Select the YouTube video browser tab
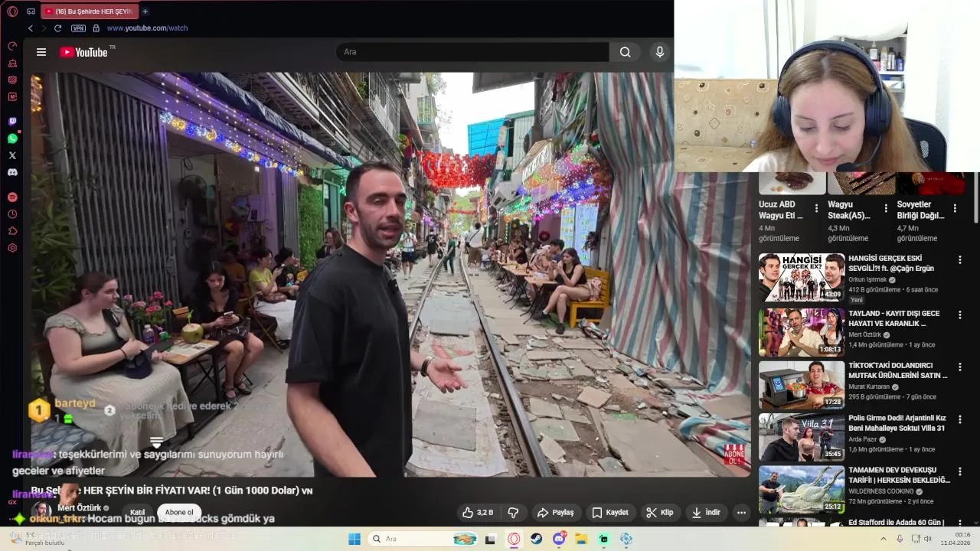 88,11
